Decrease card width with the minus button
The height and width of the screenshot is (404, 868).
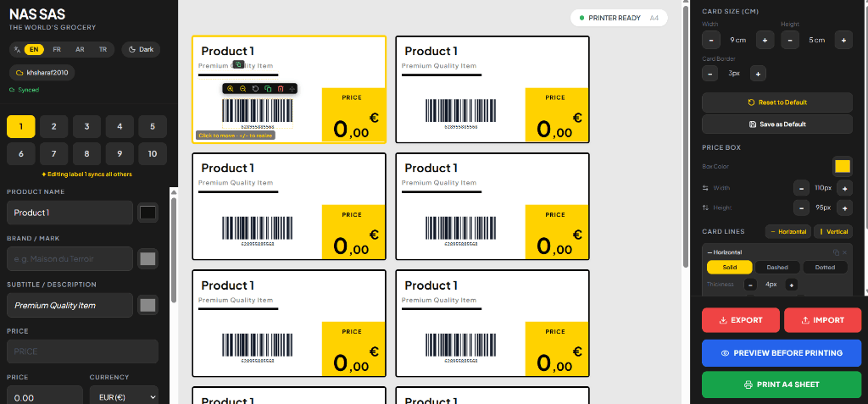coord(711,40)
